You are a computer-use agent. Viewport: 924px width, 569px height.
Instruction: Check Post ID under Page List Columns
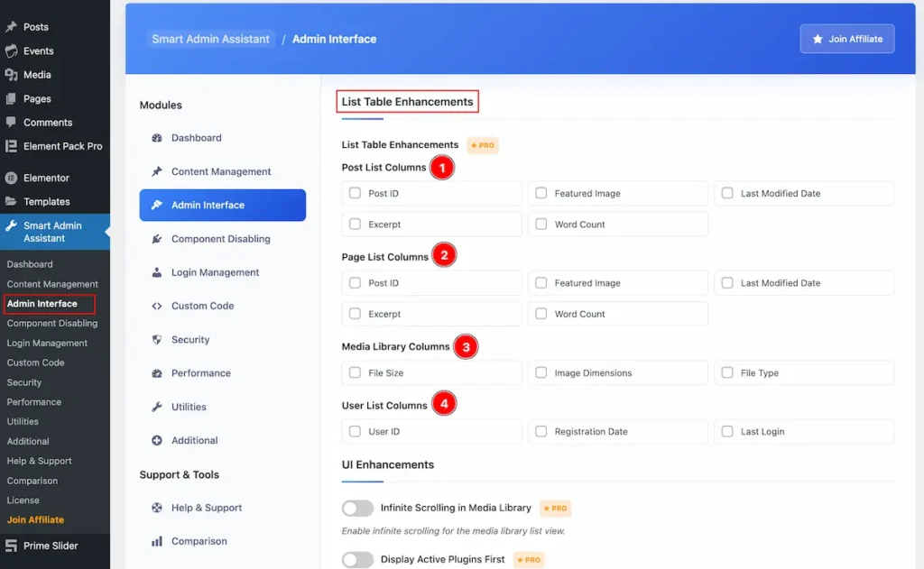tap(355, 283)
